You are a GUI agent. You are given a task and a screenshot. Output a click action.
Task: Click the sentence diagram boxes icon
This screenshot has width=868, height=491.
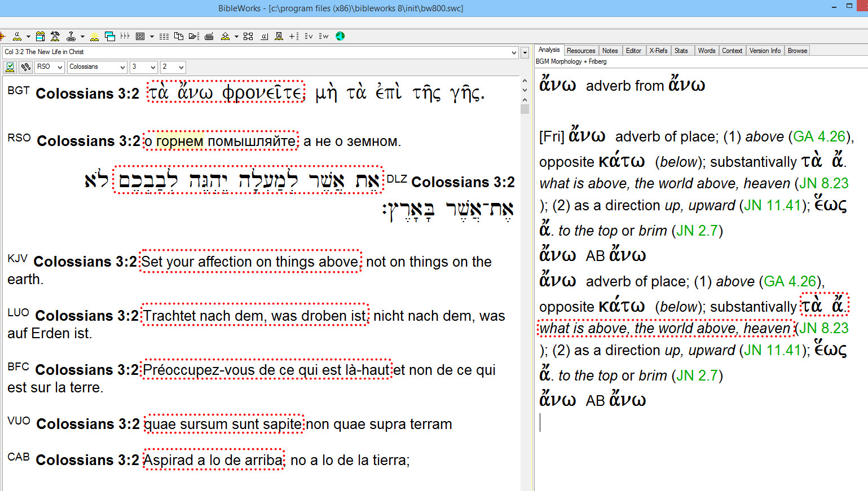click(x=248, y=36)
